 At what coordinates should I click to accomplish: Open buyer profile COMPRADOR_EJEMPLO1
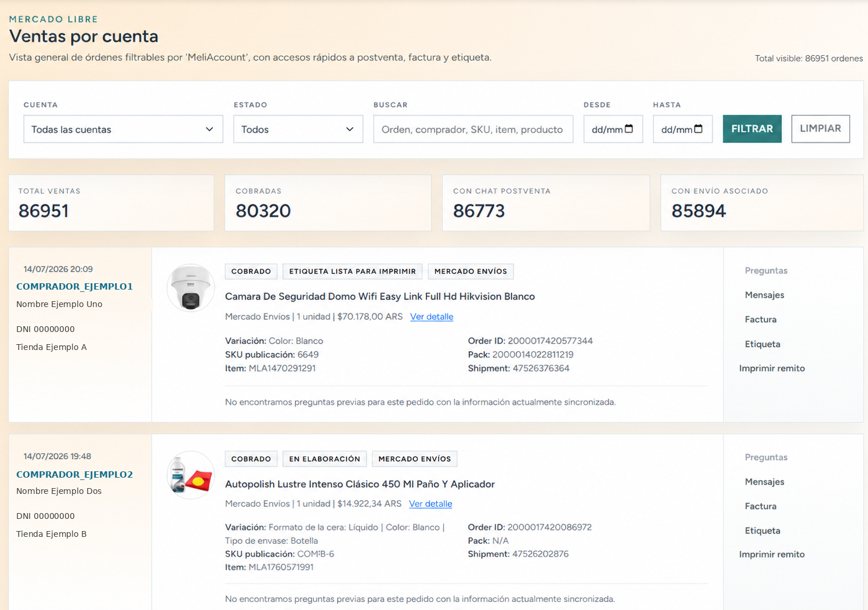point(74,287)
